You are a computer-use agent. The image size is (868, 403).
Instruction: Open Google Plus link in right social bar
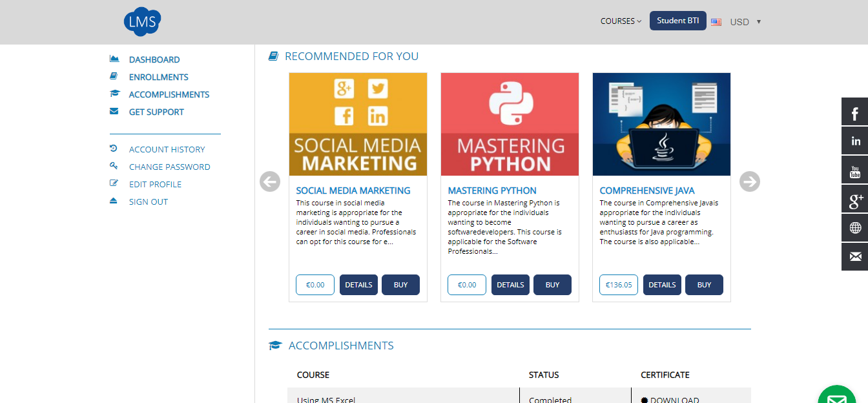854,199
